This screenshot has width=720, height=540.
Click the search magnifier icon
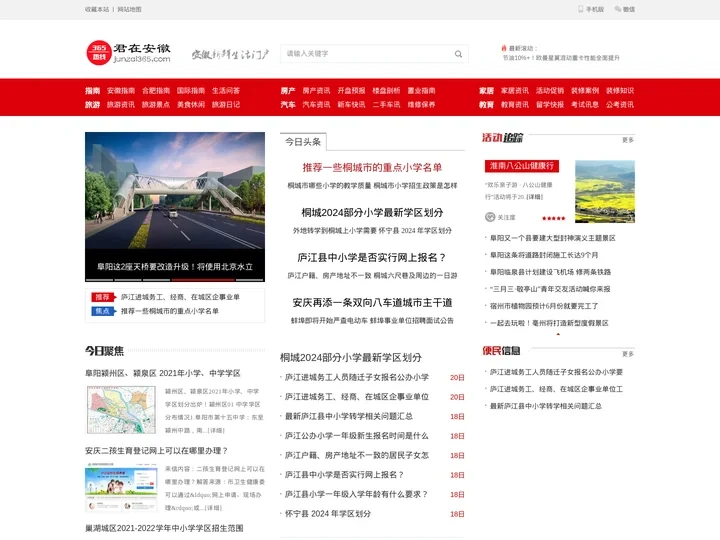click(x=458, y=54)
